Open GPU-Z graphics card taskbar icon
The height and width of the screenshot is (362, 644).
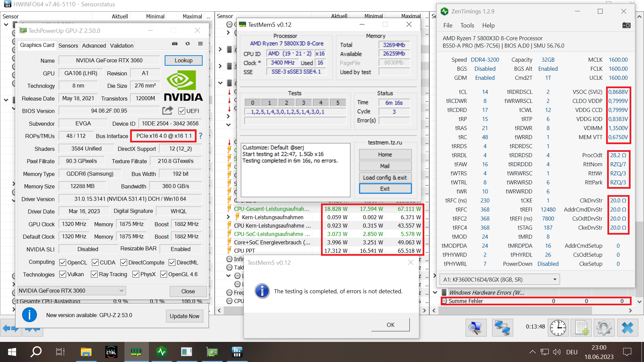point(212,352)
